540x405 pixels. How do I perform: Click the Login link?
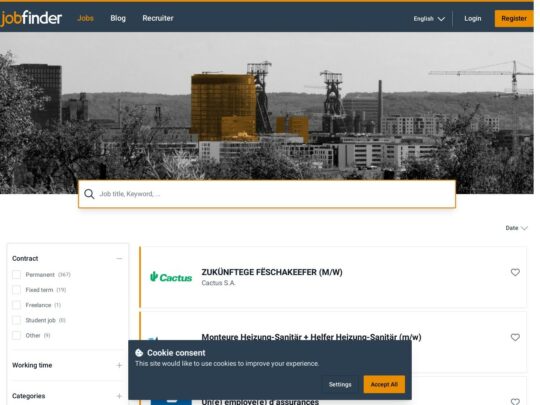coord(472,19)
